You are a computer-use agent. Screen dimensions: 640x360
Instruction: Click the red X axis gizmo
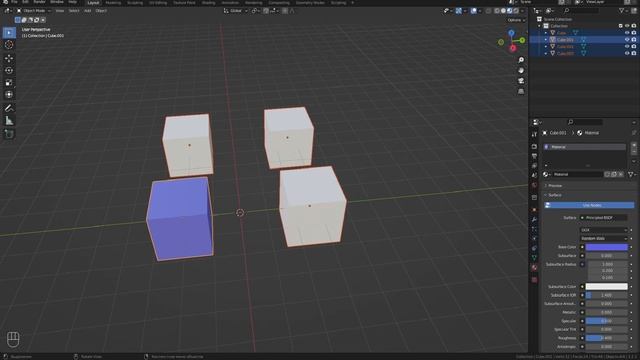[x=513, y=48]
